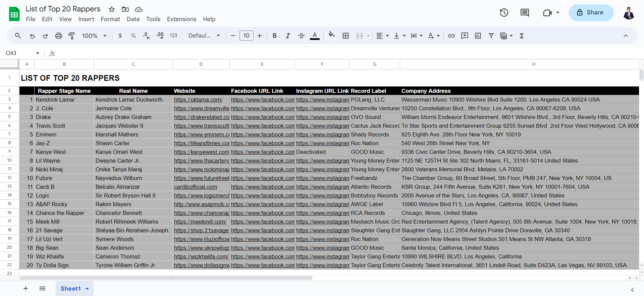The height and width of the screenshot is (296, 644).
Task: Open the Format menu
Action: tap(110, 19)
